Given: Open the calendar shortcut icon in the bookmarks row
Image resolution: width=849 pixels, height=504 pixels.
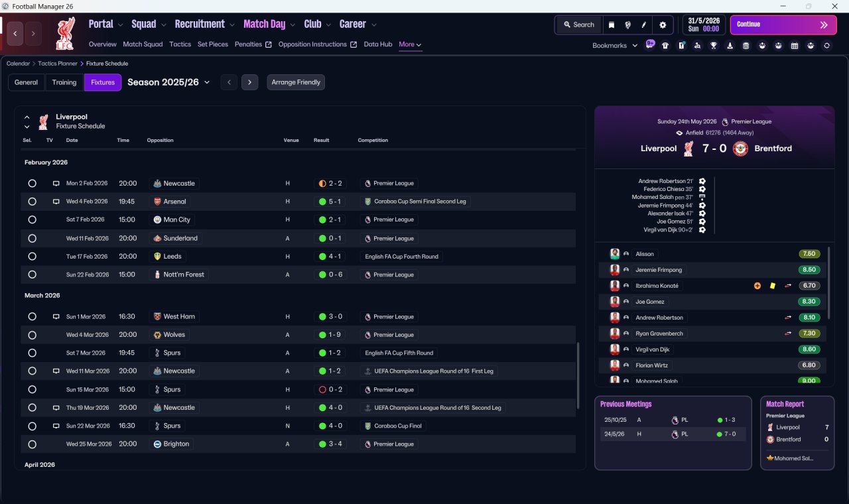Looking at the screenshot, I should pyautogui.click(x=795, y=46).
